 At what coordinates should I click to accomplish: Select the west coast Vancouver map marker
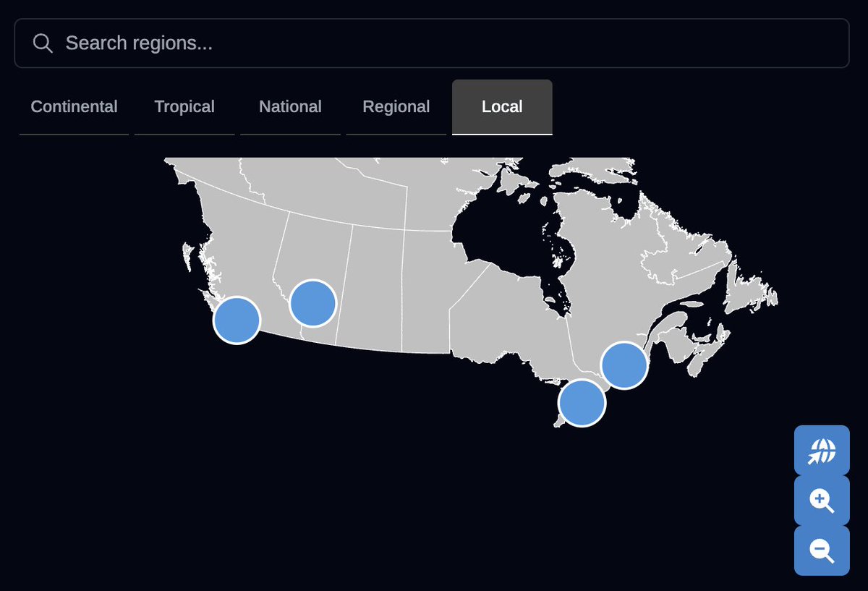point(237,320)
